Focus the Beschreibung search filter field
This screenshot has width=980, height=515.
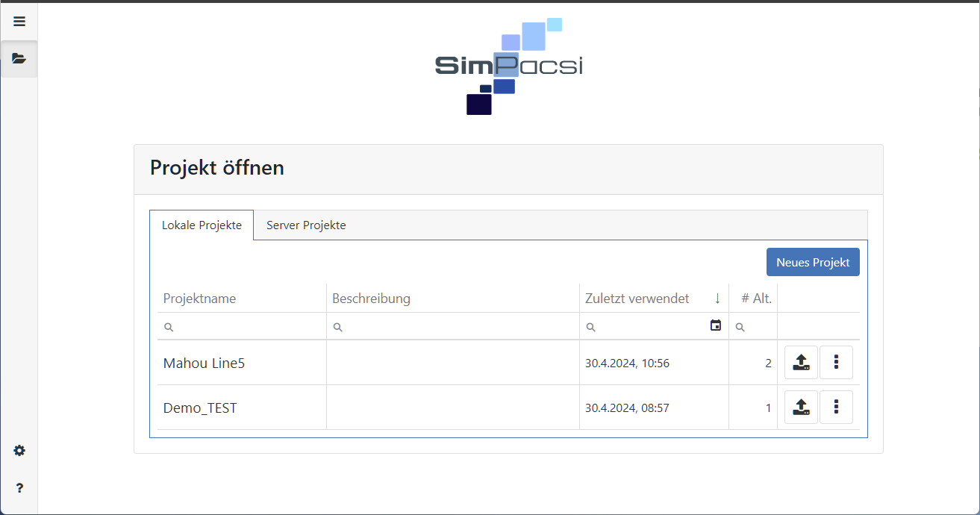point(455,327)
